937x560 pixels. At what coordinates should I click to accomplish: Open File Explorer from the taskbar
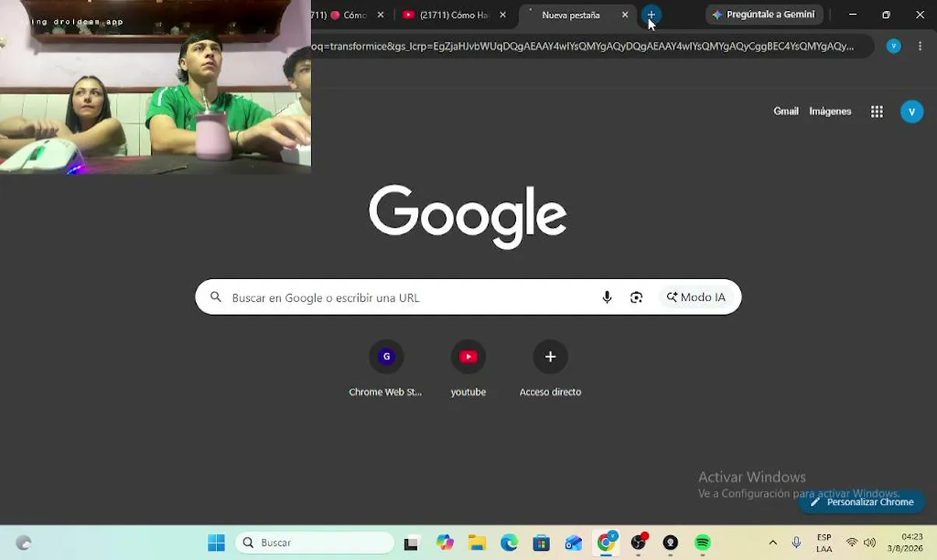pos(477,543)
